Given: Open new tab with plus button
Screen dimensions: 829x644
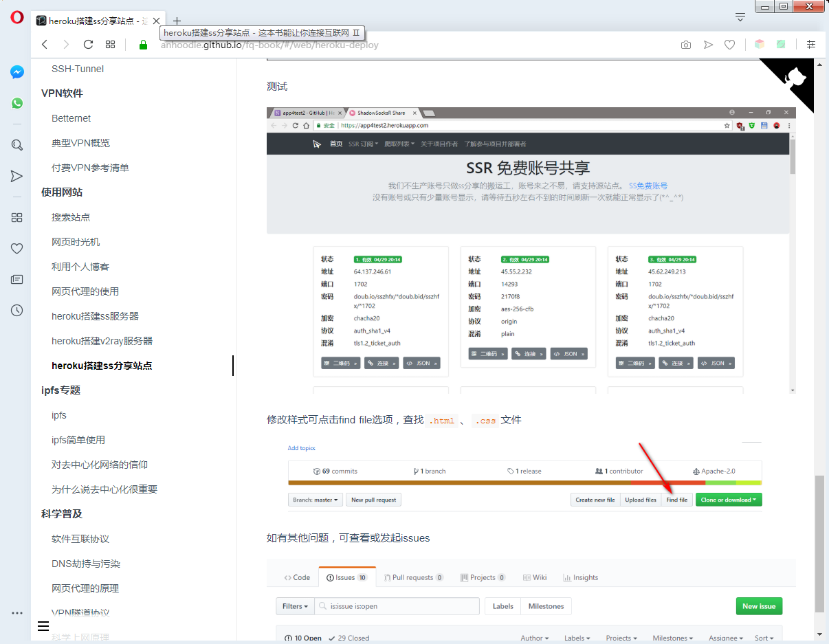Looking at the screenshot, I should [x=177, y=21].
